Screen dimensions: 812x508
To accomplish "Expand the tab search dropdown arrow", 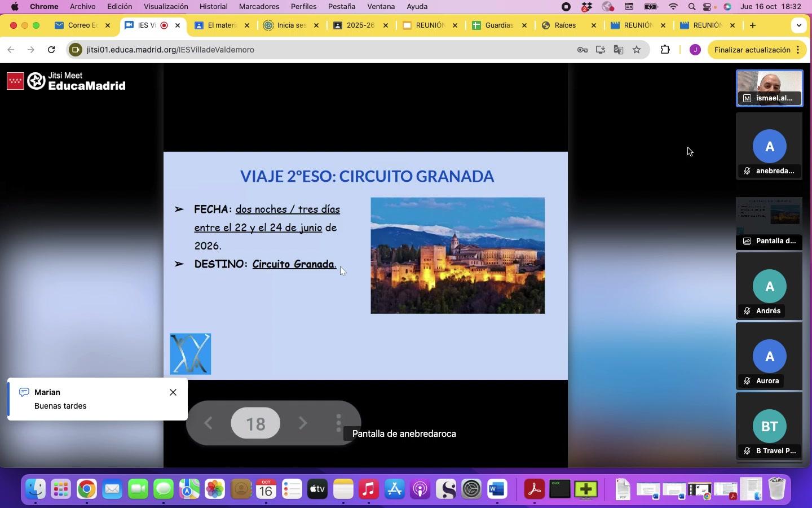I will pos(799,25).
